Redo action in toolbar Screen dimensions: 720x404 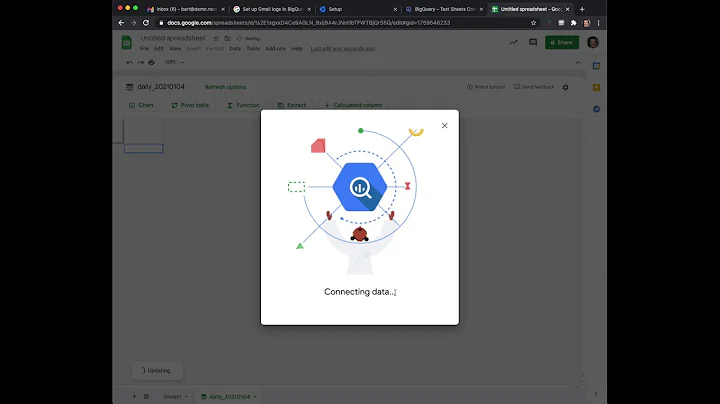point(141,62)
